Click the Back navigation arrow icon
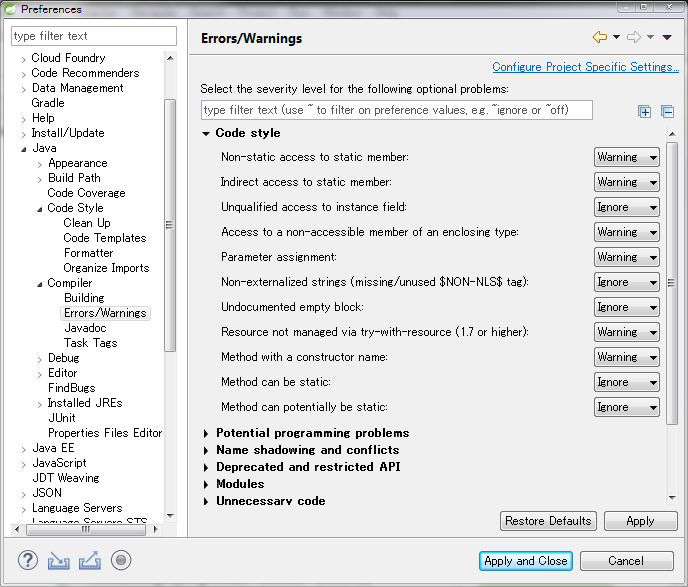Viewport: 688px width, 587px height. tap(600, 38)
